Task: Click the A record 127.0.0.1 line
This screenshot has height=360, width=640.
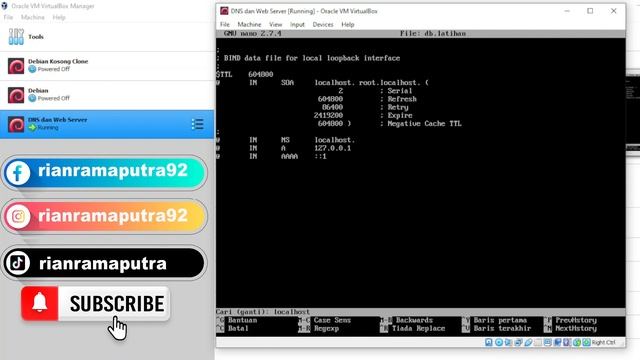Action: [283, 148]
